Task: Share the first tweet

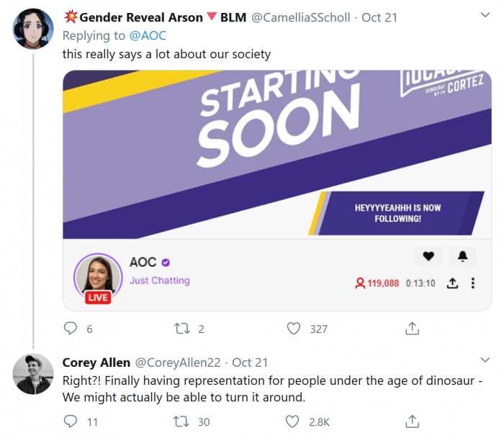Action: pyautogui.click(x=413, y=329)
